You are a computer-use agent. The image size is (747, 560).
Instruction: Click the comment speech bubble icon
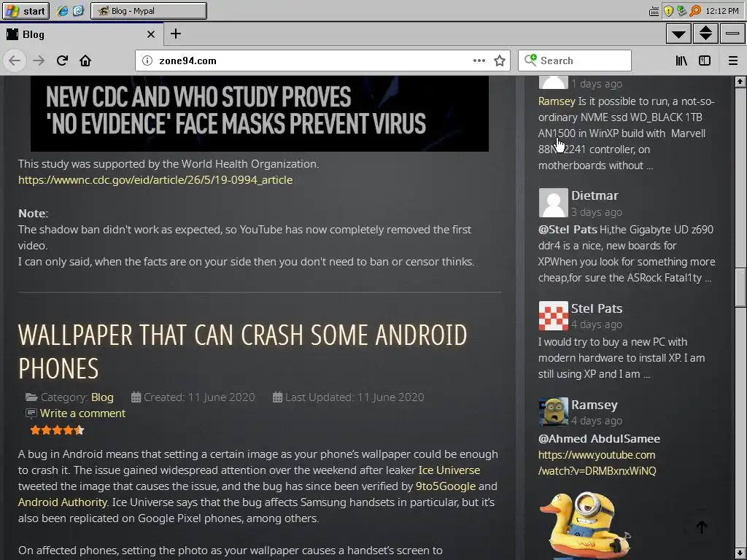point(31,413)
